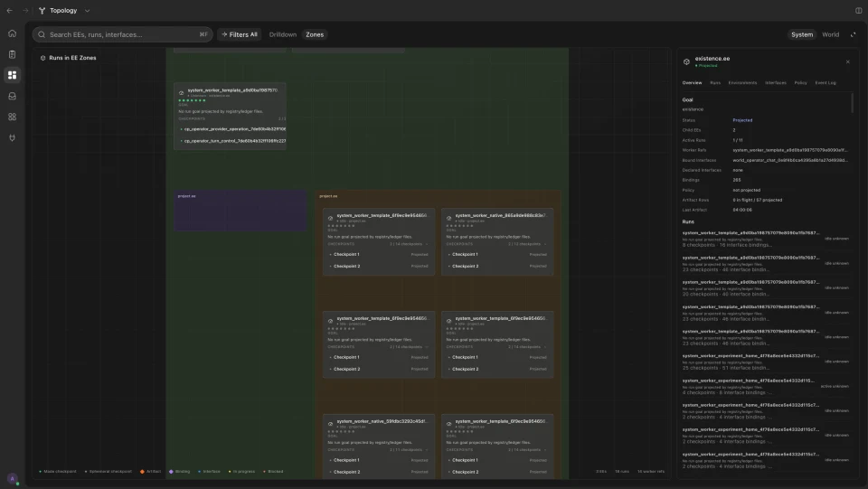This screenshot has height=489, width=868.
Task: Open the active run with 4 checkpoints
Action: pos(765,387)
